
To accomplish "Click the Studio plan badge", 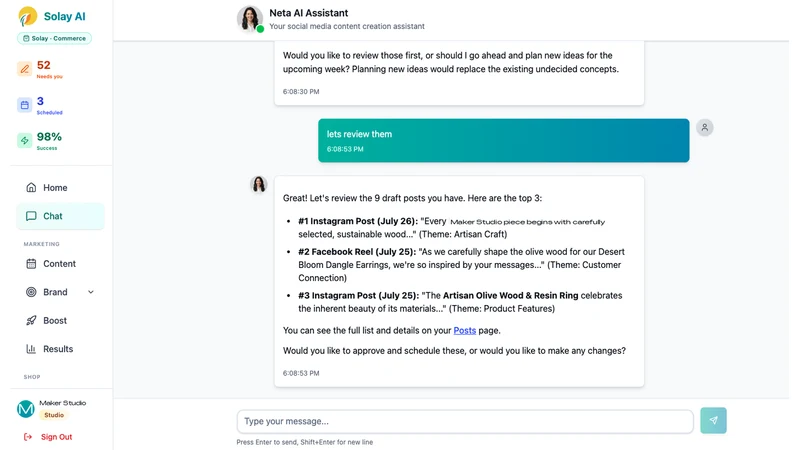I will pyautogui.click(x=54, y=415).
